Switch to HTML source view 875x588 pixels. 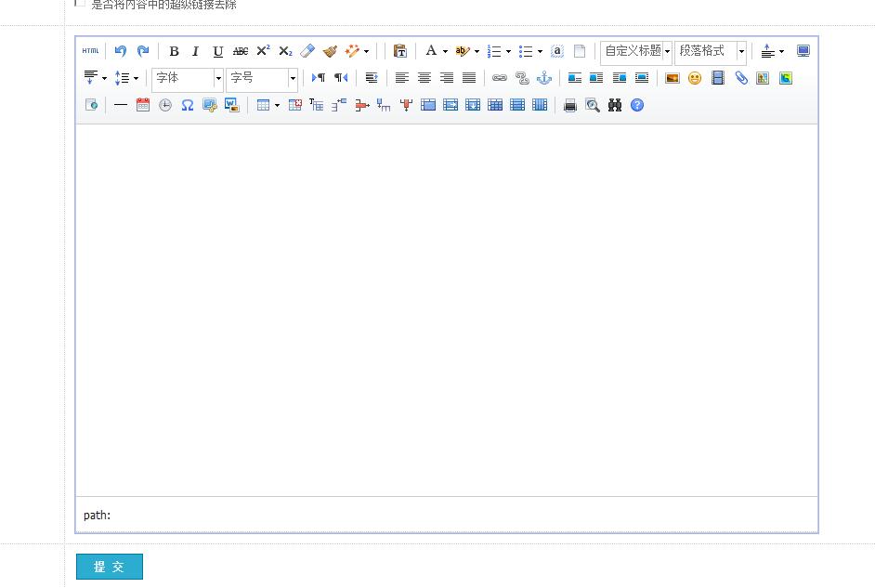click(90, 51)
